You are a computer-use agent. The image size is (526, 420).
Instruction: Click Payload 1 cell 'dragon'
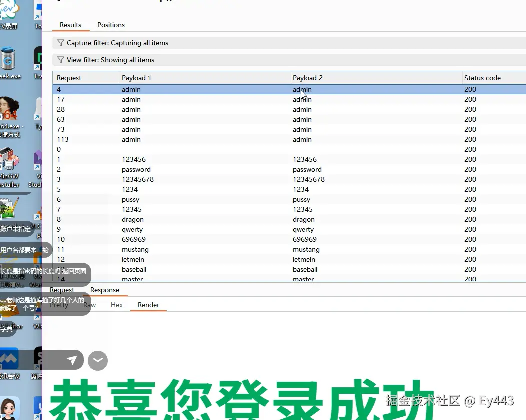coord(133,219)
